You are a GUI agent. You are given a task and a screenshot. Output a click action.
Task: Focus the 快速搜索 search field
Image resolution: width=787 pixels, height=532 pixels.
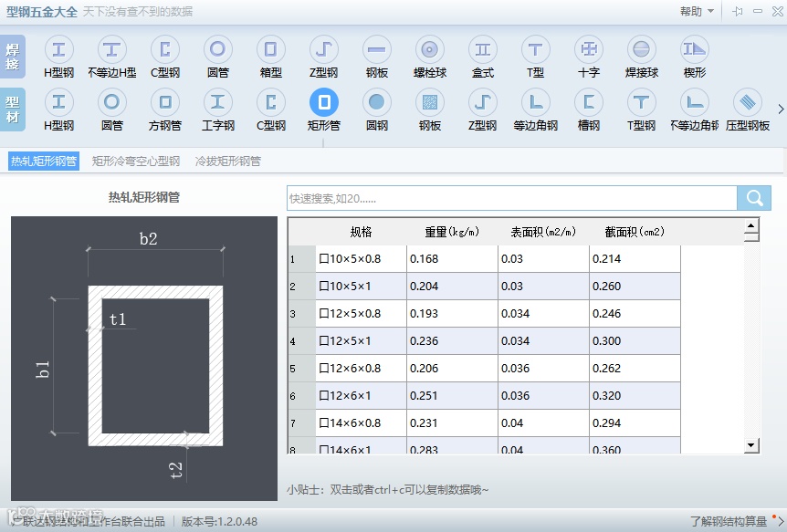pos(512,198)
